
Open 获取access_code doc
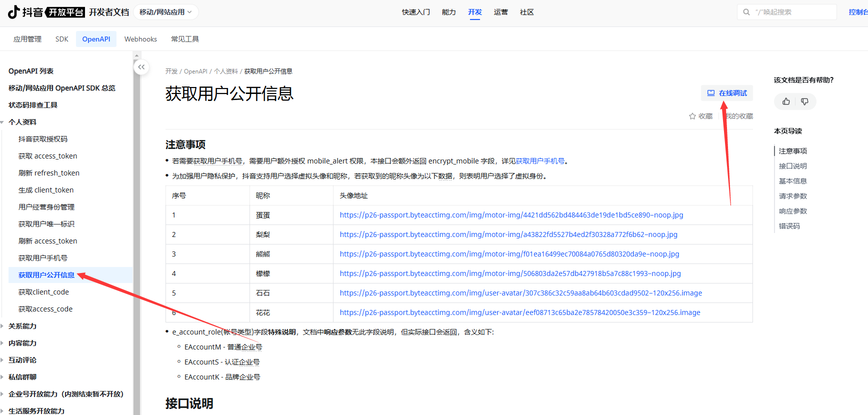point(45,309)
